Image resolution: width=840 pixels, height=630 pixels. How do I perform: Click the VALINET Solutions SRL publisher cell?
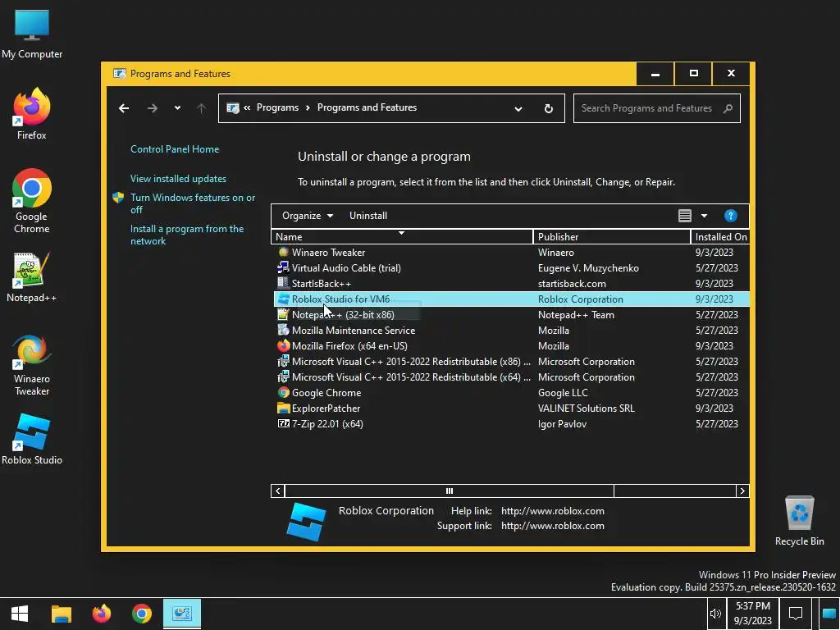[x=586, y=409]
